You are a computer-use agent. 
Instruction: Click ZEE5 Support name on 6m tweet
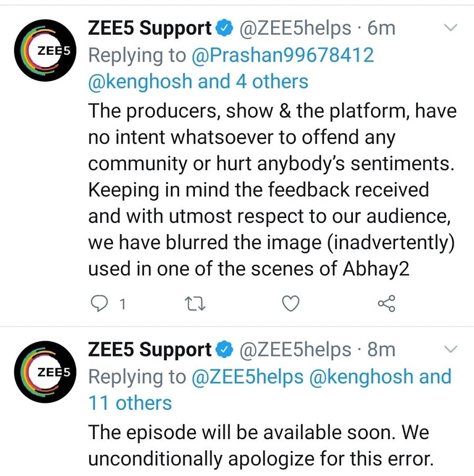click(x=150, y=28)
